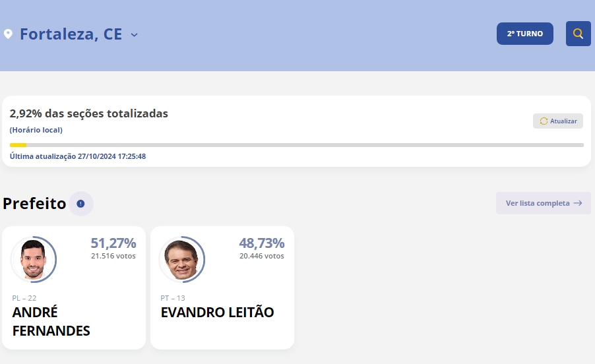Click the Prefeito section heading
The height and width of the screenshot is (364, 595).
click(34, 203)
